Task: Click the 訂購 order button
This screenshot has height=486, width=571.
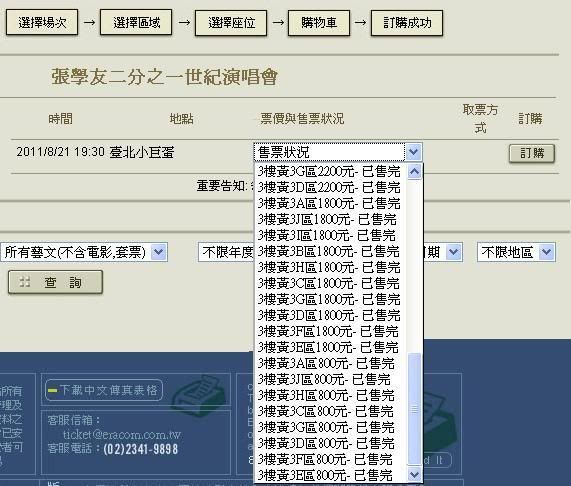Action: (532, 153)
